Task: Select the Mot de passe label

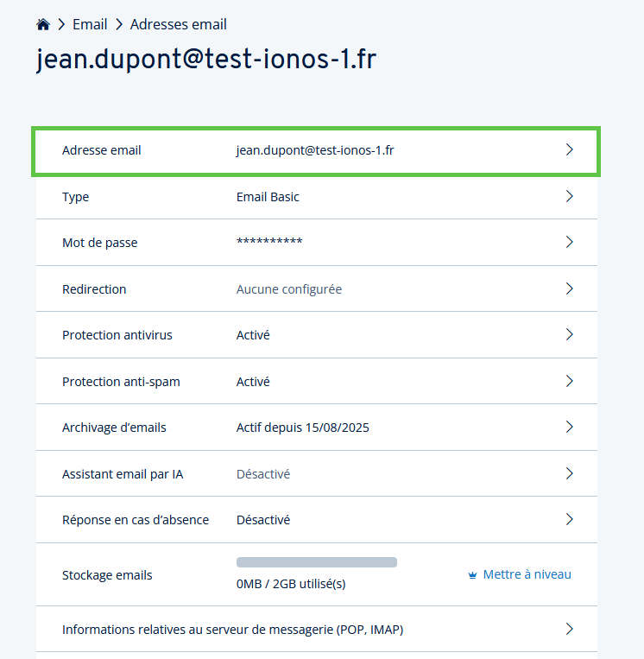Action: click(x=100, y=243)
